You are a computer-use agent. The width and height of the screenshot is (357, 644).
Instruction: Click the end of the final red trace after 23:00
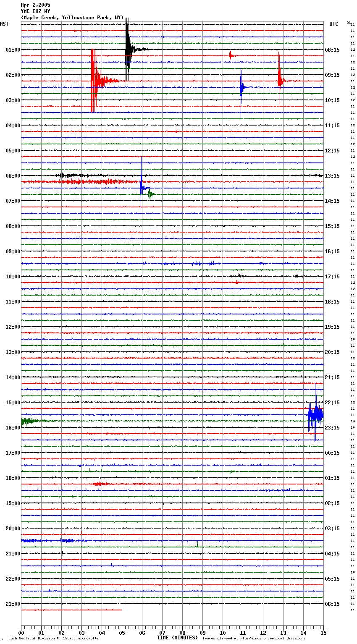tap(121, 610)
